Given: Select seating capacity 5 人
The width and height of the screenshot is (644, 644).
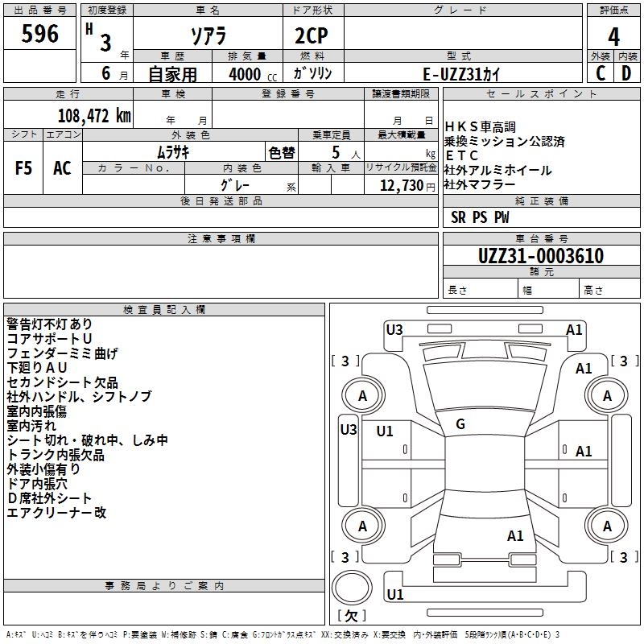Looking at the screenshot, I should [x=346, y=153].
